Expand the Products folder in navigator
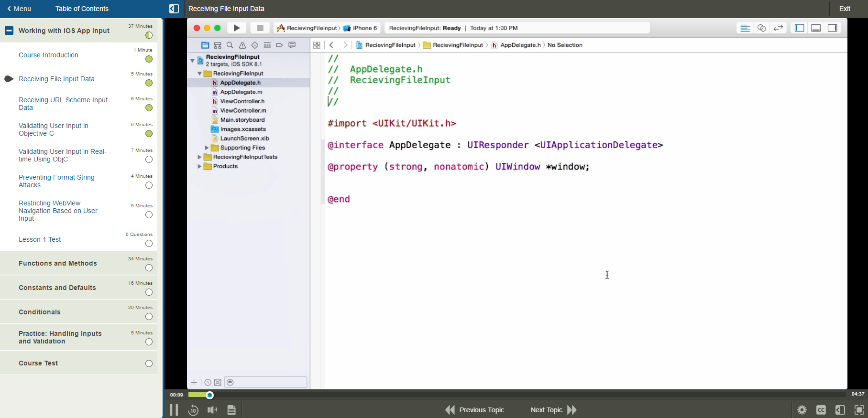This screenshot has height=418, width=868. (199, 166)
